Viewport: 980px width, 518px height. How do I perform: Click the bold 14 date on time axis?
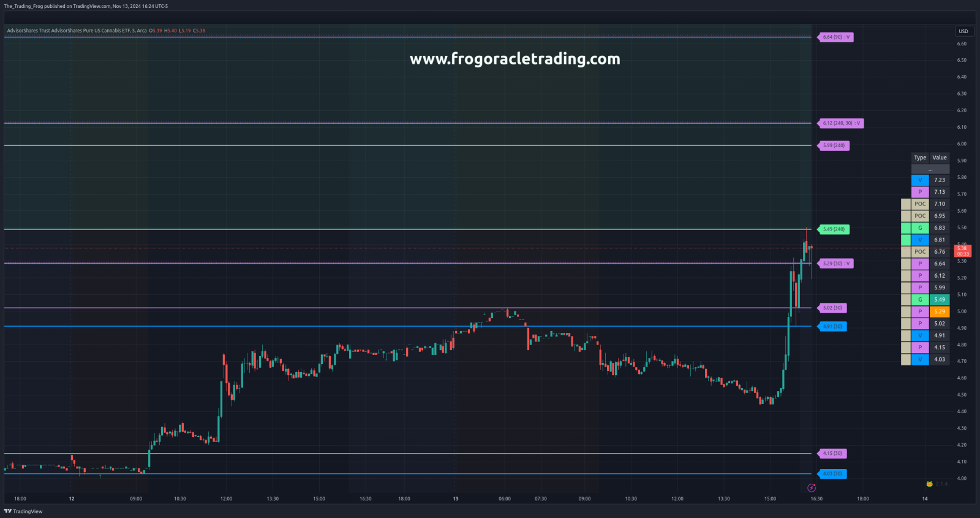925,499
